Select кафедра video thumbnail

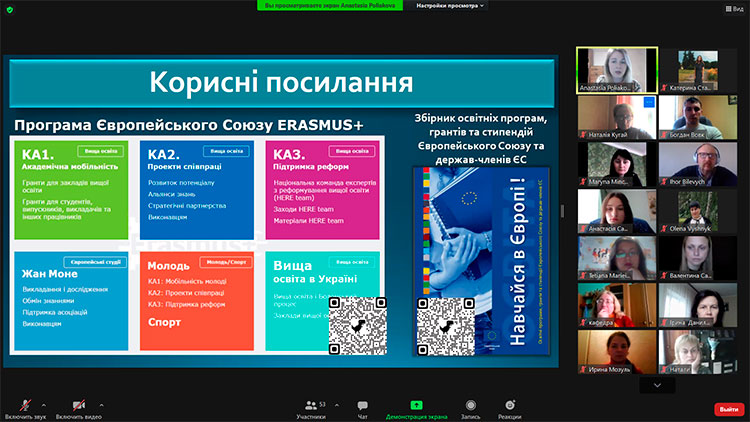[617, 305]
